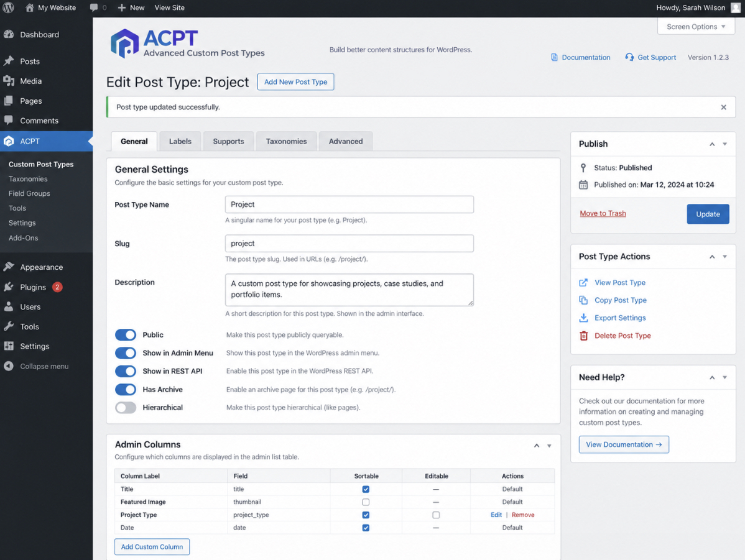
Task: Click the View Documentation button
Action: click(623, 444)
